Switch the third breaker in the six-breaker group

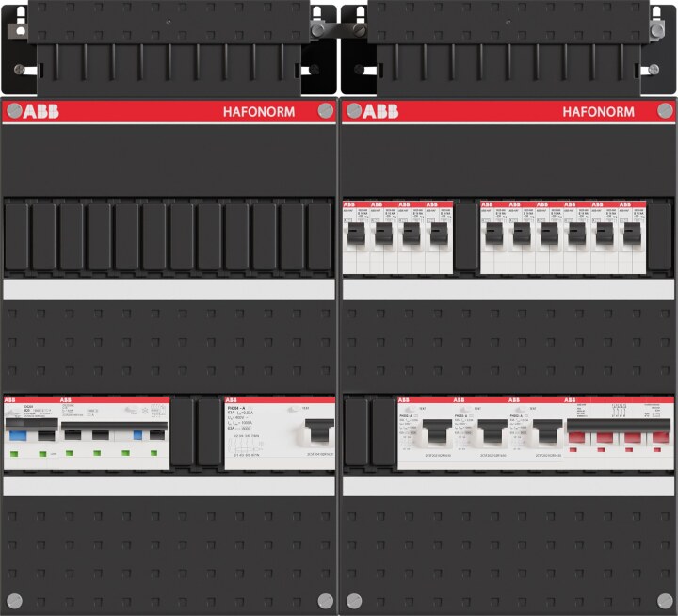(549, 234)
